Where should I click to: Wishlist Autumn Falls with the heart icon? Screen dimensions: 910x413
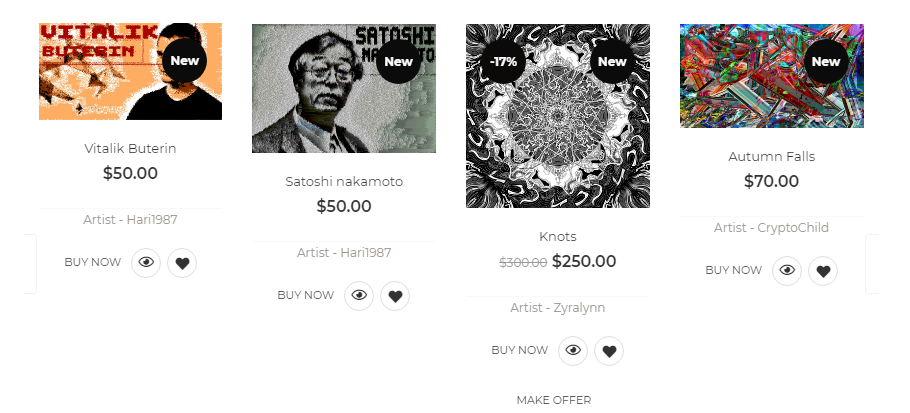[824, 271]
